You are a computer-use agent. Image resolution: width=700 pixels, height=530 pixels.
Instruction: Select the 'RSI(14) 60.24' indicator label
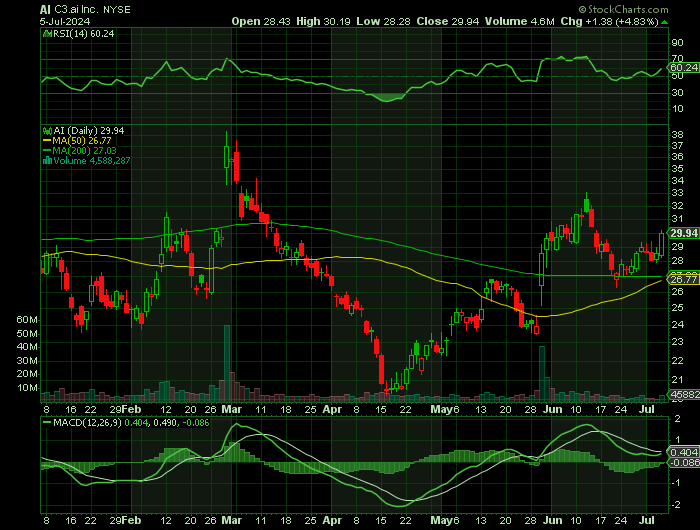[x=83, y=34]
